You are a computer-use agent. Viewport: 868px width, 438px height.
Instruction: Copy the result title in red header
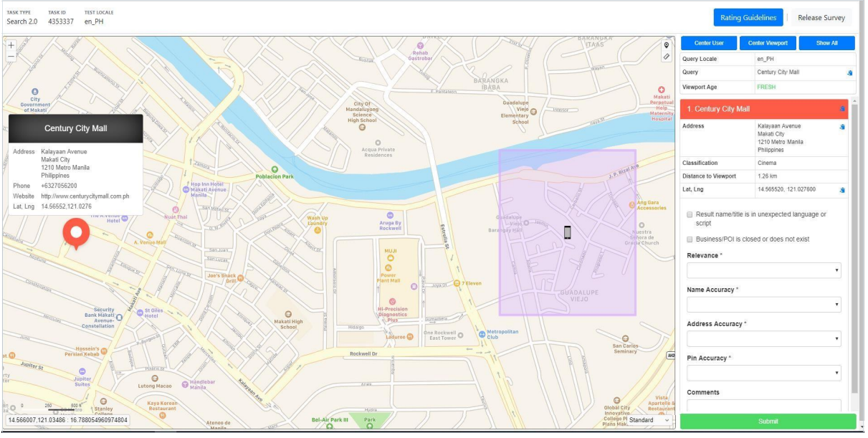tap(843, 109)
